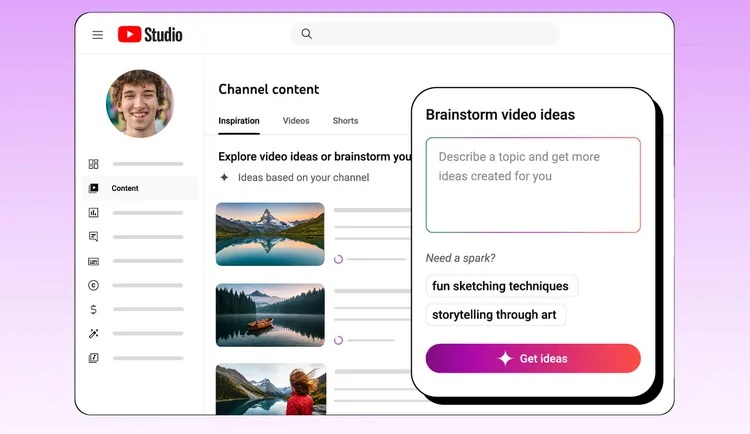Image resolution: width=750 pixels, height=434 pixels.
Task: Select Content in the sidebar
Action: (x=140, y=188)
